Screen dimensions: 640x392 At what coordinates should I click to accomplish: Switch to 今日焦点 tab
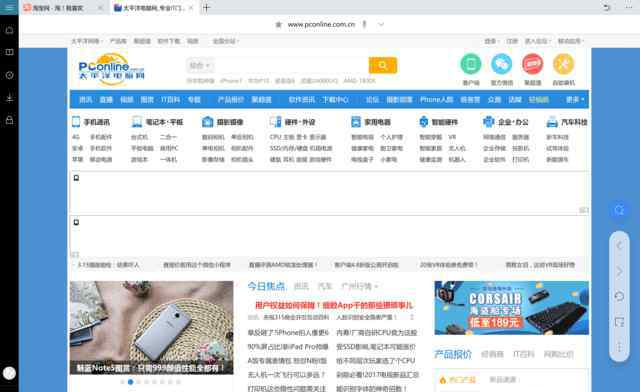click(267, 286)
